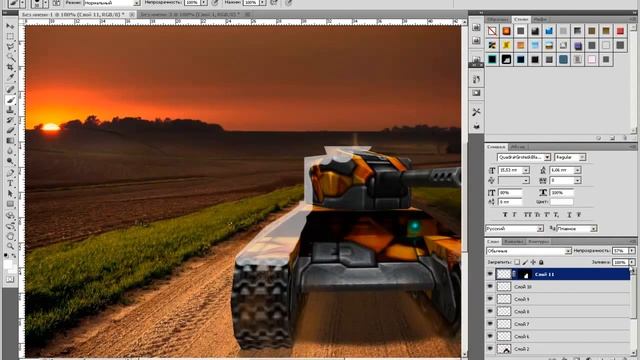Image resolution: width=640 pixels, height=360 pixels.
Task: Select the Rectangle shape tool
Action: (10, 204)
